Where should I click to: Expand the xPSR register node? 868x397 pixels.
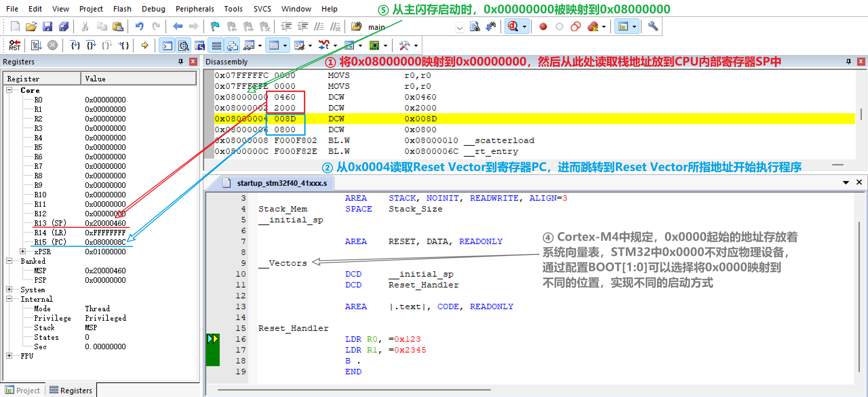23,252
